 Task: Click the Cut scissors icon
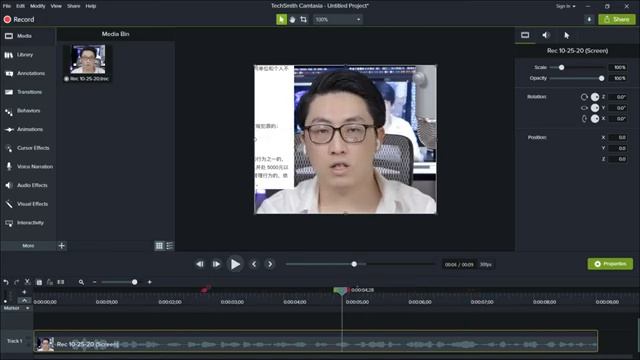pyautogui.click(x=27, y=282)
